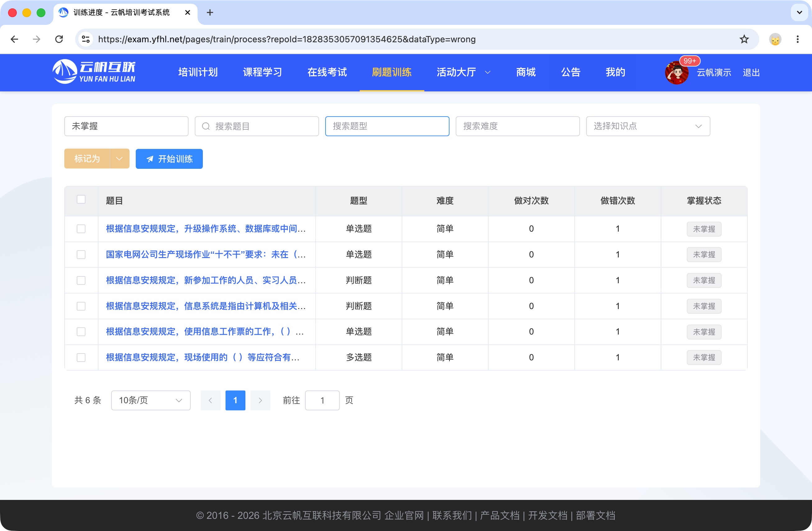
Task: Check the row about 国家电网公司生产现场作业
Action: [x=81, y=255]
